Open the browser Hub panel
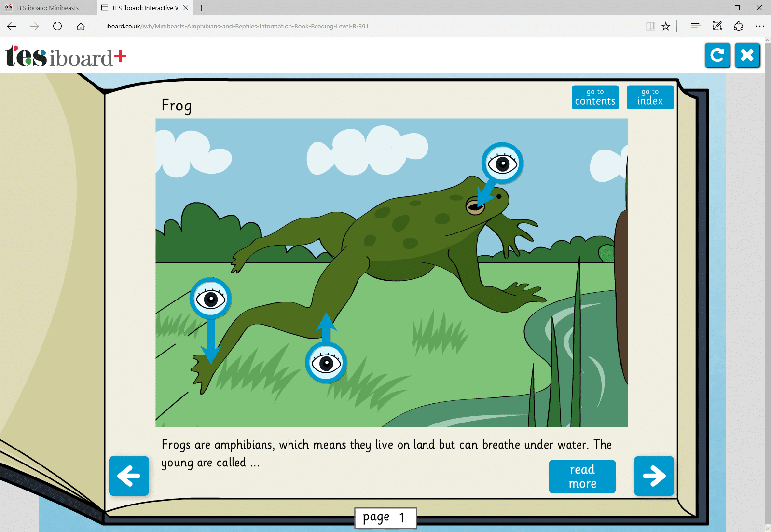771x532 pixels. pos(696,27)
